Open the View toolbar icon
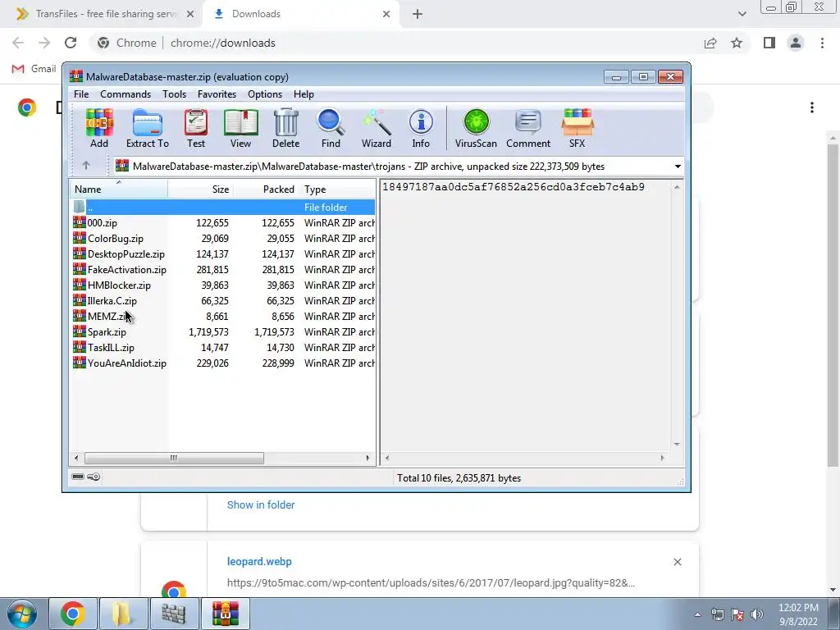Viewport: 840px width, 630px height. [240, 129]
